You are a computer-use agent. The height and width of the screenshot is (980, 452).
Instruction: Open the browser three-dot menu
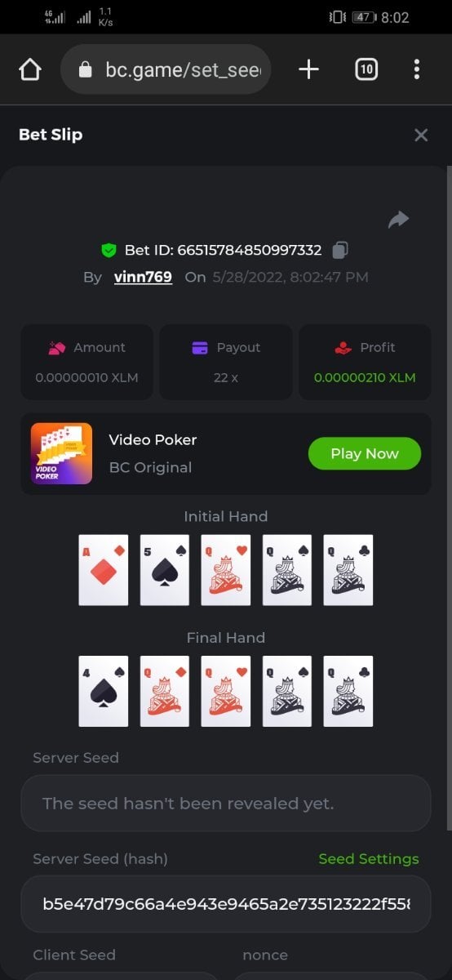click(417, 69)
